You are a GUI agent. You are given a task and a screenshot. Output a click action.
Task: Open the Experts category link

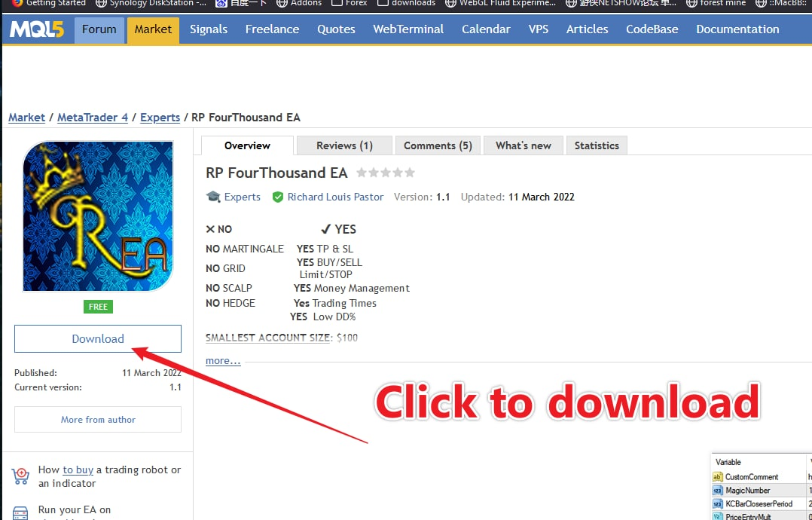pos(243,197)
